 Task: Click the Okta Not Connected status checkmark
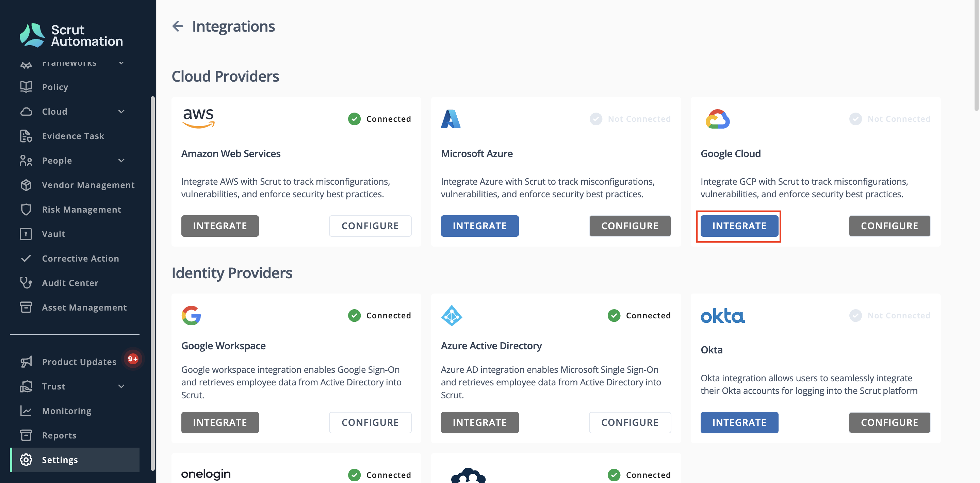point(855,315)
